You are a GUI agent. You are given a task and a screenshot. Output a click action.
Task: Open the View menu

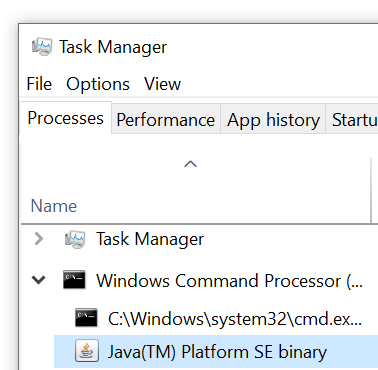click(162, 84)
